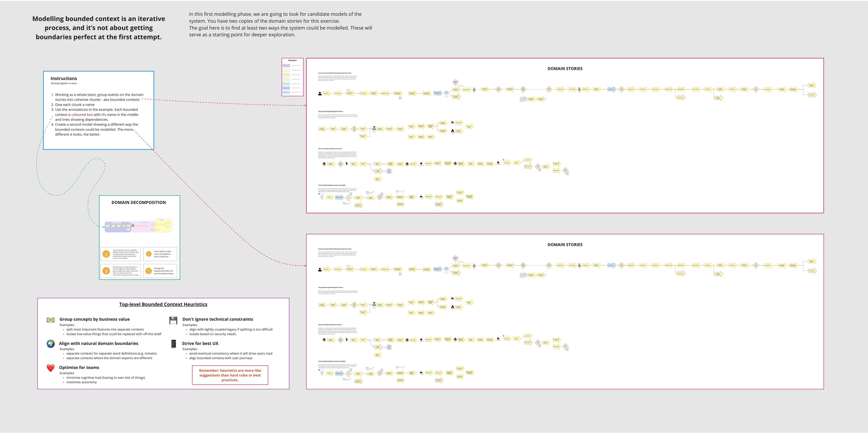Click the phone icon beside Strive for best UX
868x433 pixels.
click(x=174, y=344)
